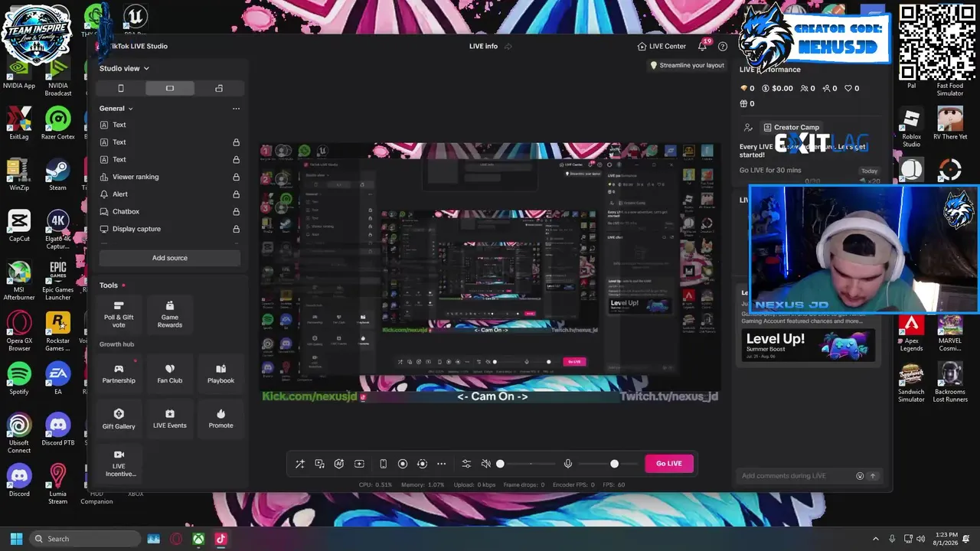Toggle lock on Display capture source
The height and width of the screenshot is (551, 980).
(x=237, y=229)
